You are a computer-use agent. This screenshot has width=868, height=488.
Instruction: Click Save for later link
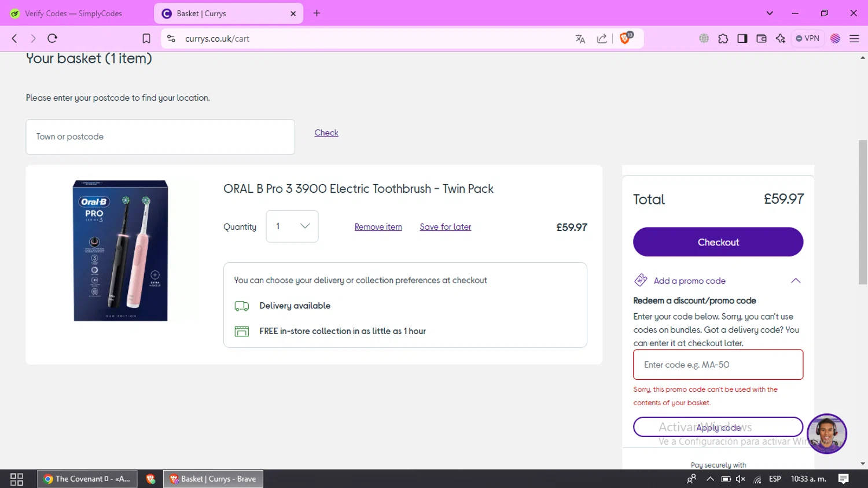[x=446, y=227]
